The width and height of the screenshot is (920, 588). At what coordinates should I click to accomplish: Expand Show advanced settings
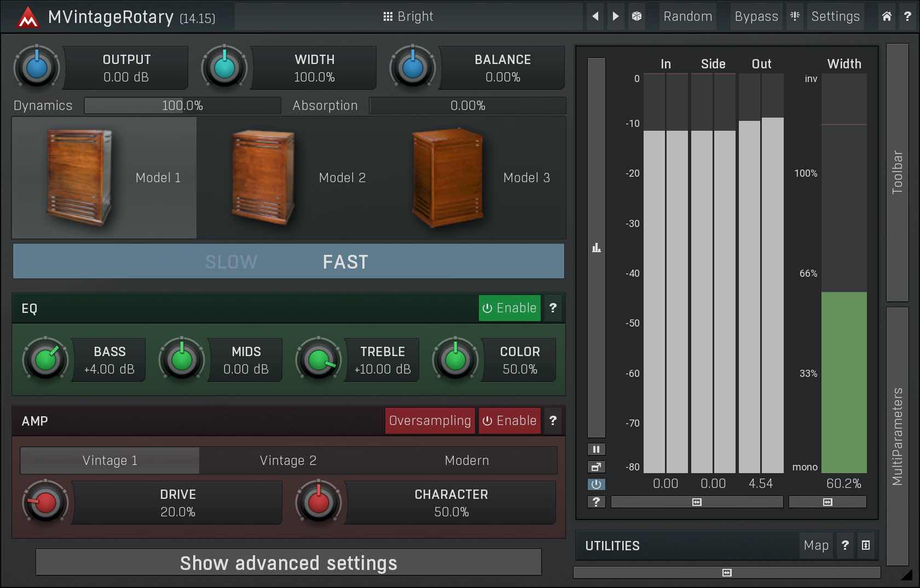coord(288,563)
